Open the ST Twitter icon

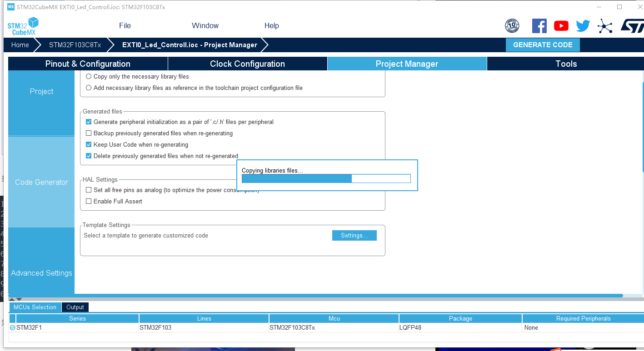(583, 26)
